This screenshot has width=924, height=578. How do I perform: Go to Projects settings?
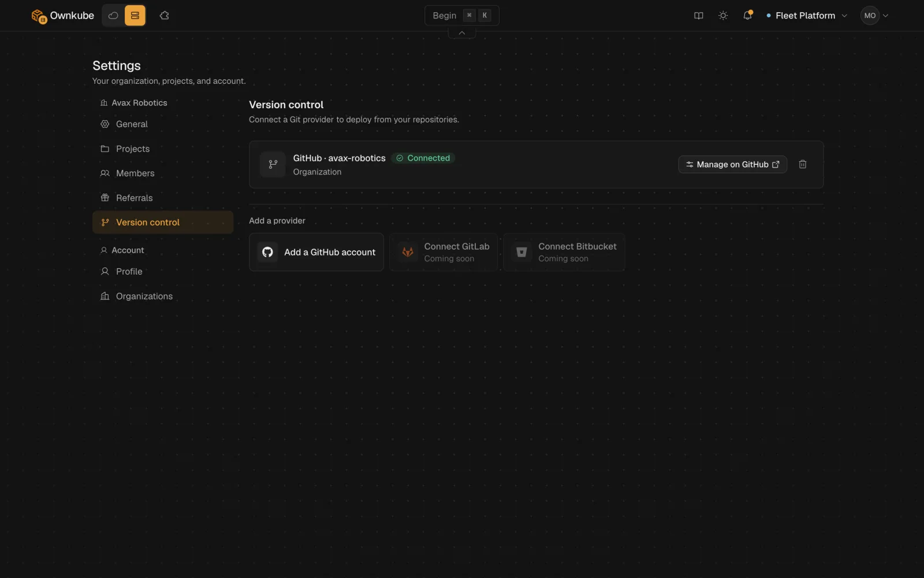(163, 149)
